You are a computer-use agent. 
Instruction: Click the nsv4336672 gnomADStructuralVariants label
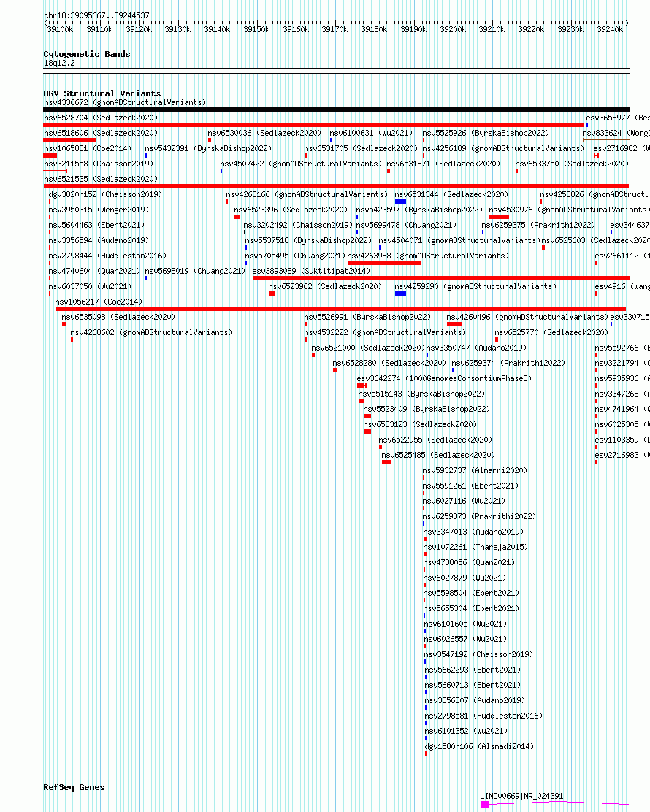point(125,102)
